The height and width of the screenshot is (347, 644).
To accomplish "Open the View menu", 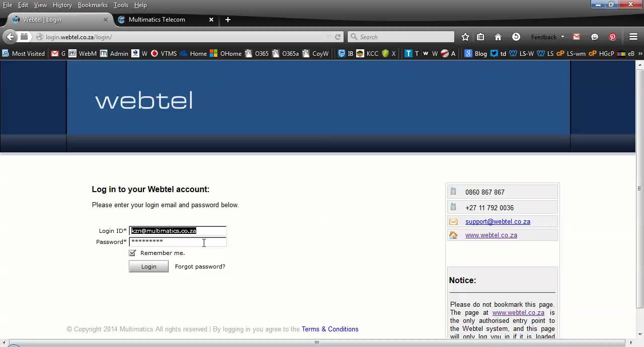I will tap(40, 5).
